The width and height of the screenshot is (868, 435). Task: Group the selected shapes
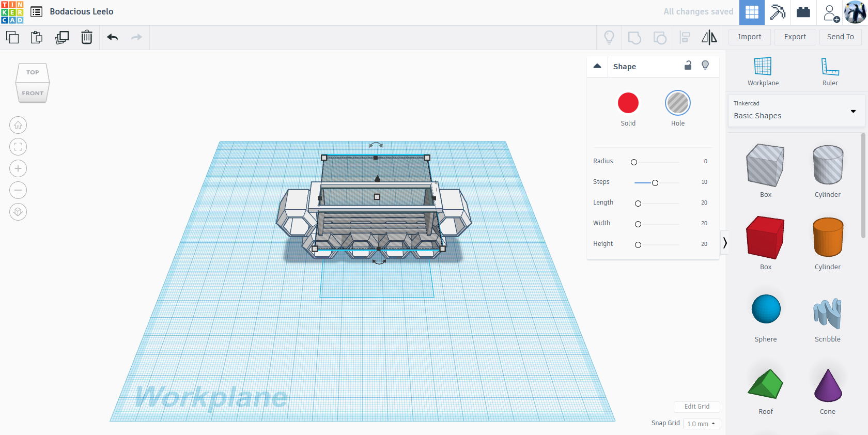[634, 37]
